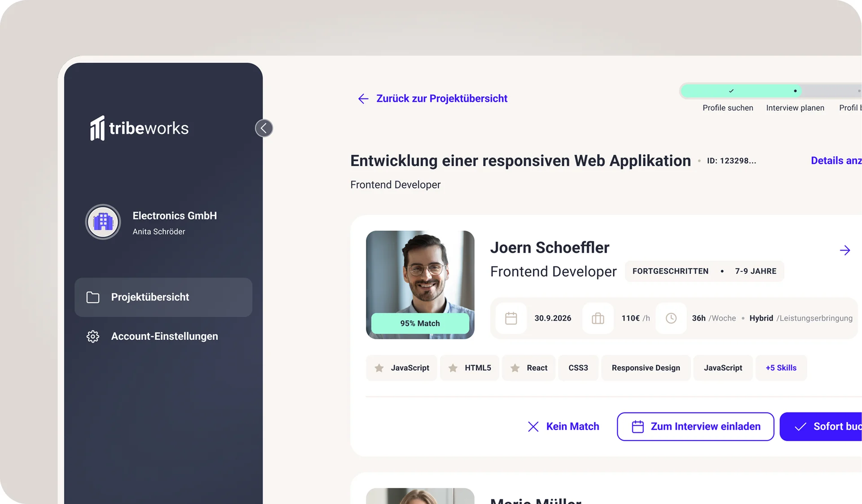Click the starred JavaScript skill tag
The image size is (862, 504).
[x=401, y=368]
